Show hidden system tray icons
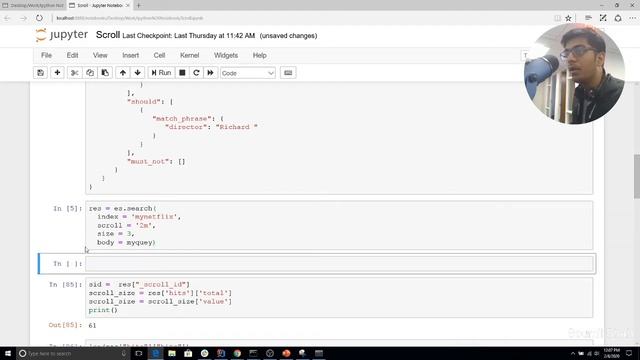 (x=573, y=353)
